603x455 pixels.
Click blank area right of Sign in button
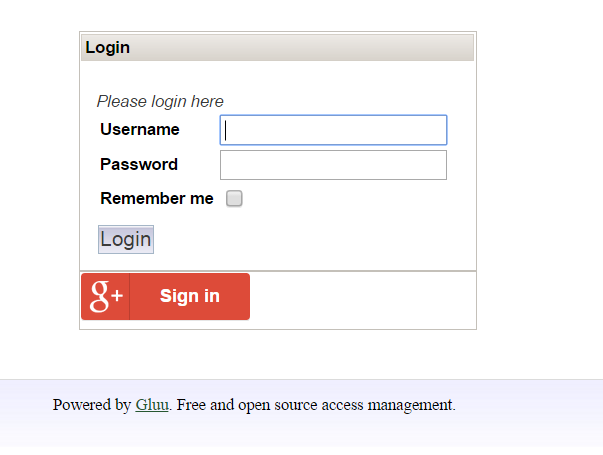(360, 298)
